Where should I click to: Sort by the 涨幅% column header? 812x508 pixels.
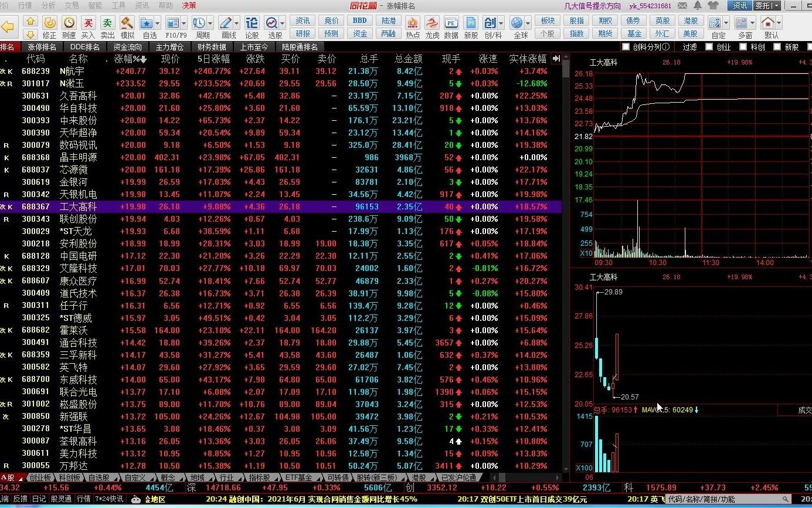tap(130, 59)
